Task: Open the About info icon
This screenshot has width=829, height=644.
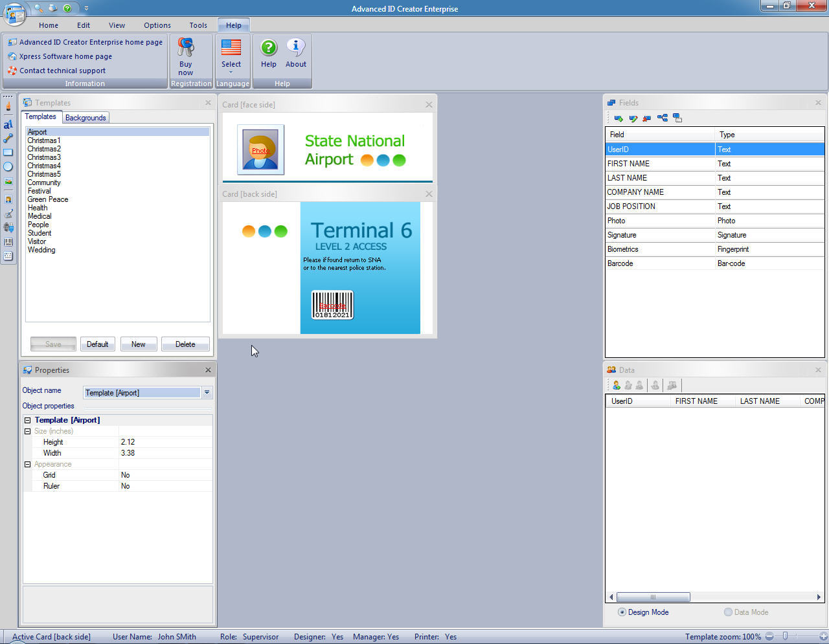Action: 296,53
